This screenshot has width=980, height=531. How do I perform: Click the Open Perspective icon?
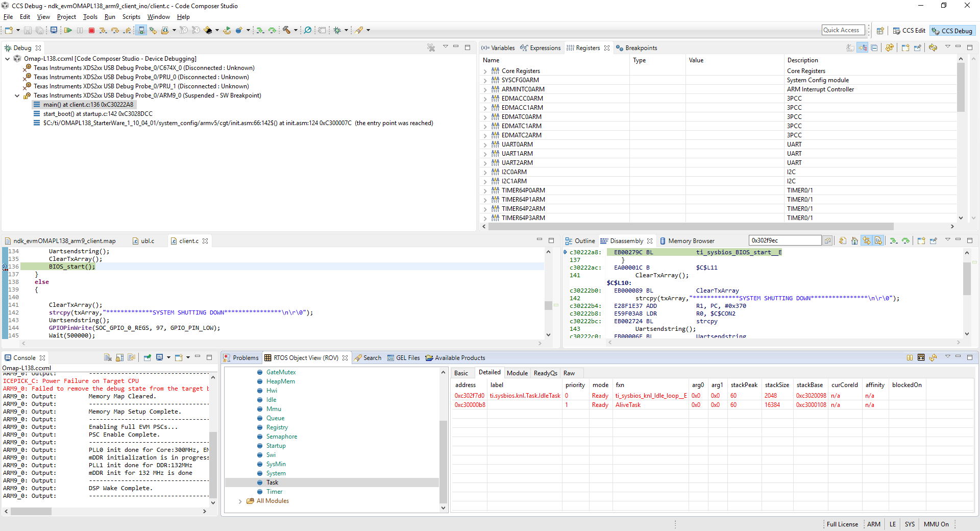tap(880, 31)
